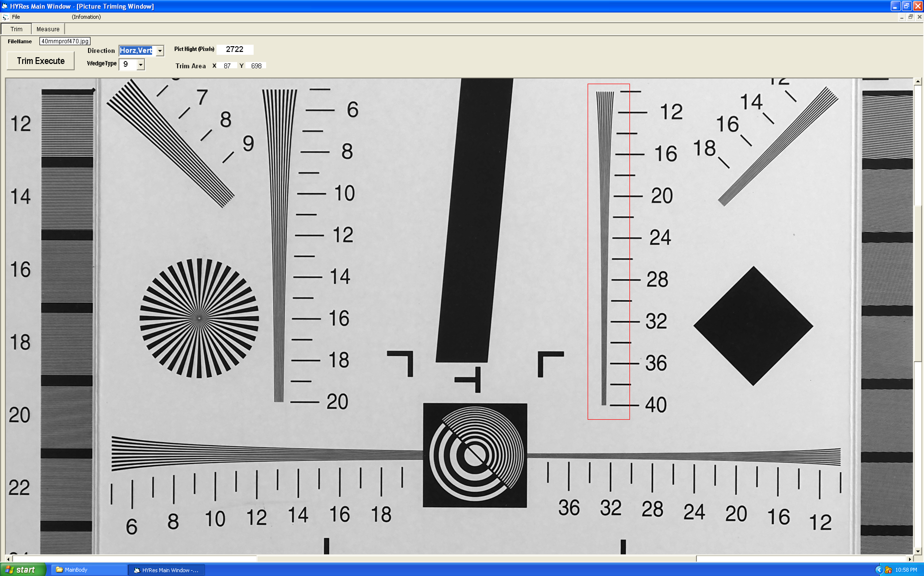Image resolution: width=924 pixels, height=576 pixels.
Task: Restore the inner Picture Triming window
Action: point(910,17)
